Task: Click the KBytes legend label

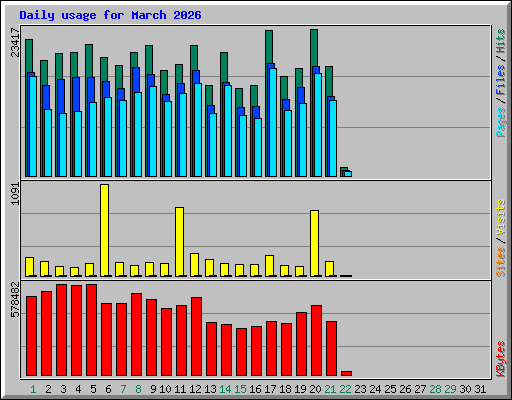Action: 501,359
